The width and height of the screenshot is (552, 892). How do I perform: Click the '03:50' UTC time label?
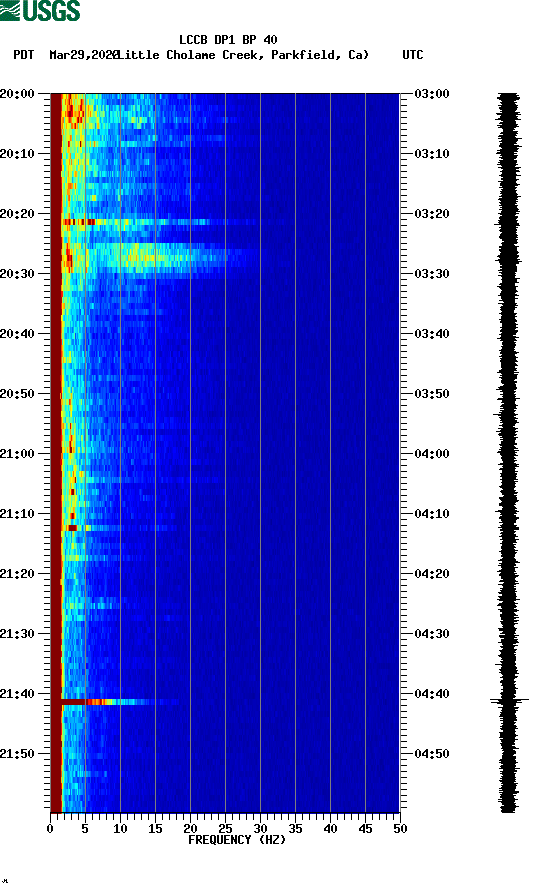(x=432, y=394)
